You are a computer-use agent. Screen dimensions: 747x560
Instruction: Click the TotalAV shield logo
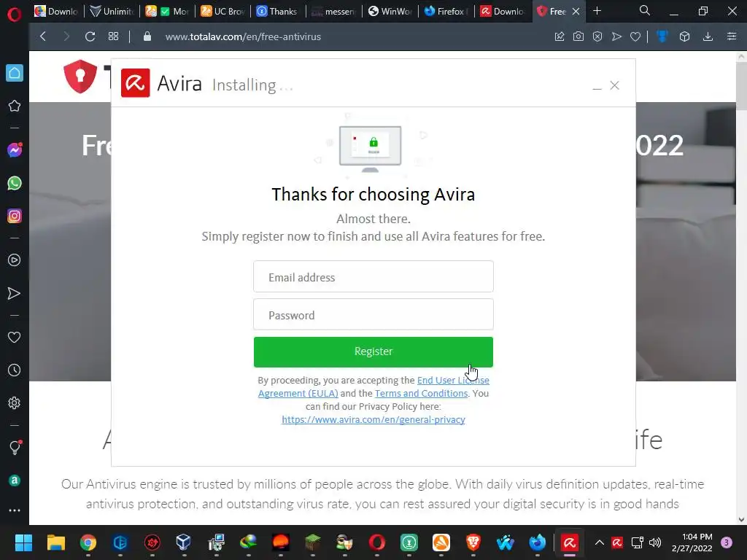pyautogui.click(x=80, y=76)
